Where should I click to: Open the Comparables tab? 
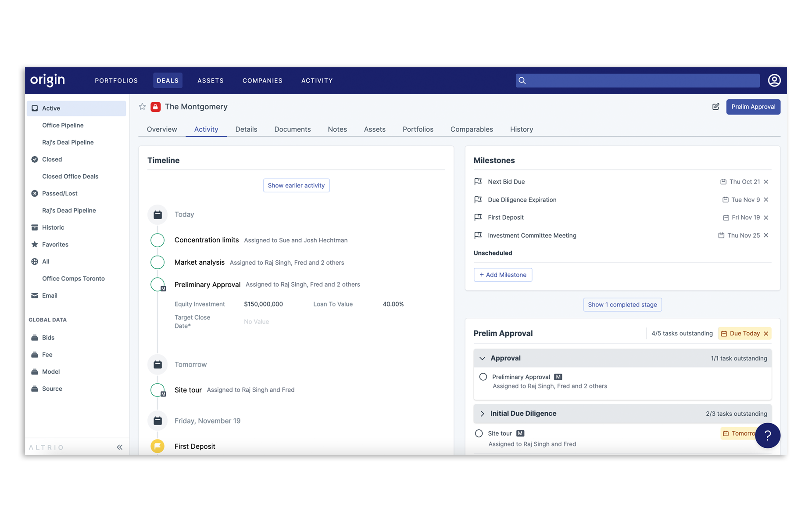click(x=472, y=129)
